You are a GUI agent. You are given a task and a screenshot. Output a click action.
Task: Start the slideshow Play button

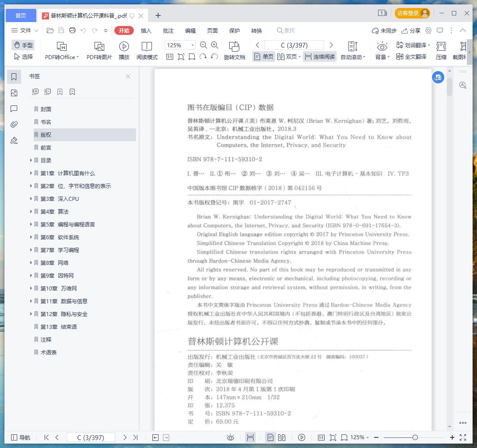(x=124, y=50)
